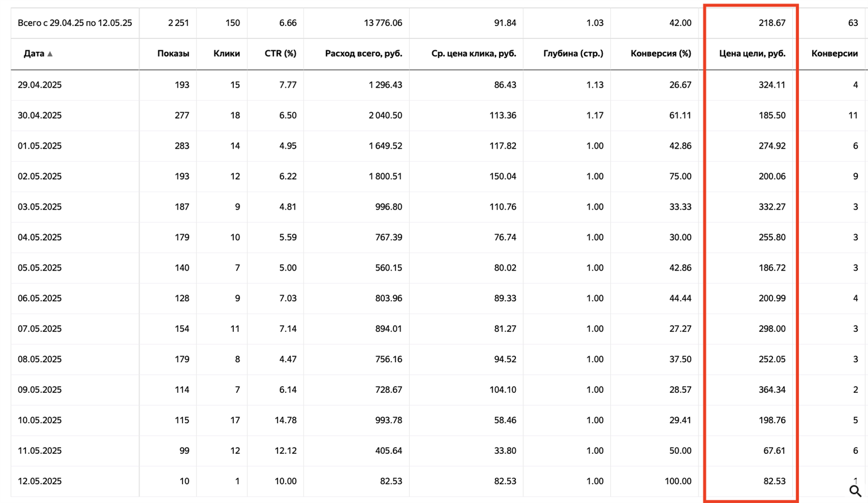The image size is (868, 503).
Task: Sort by Конверсия (%) column header
Action: click(x=661, y=54)
